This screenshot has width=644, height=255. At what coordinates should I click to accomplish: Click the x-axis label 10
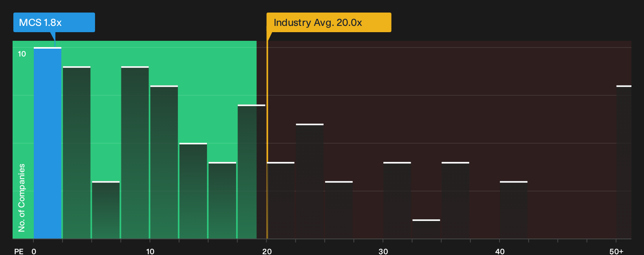point(150,251)
